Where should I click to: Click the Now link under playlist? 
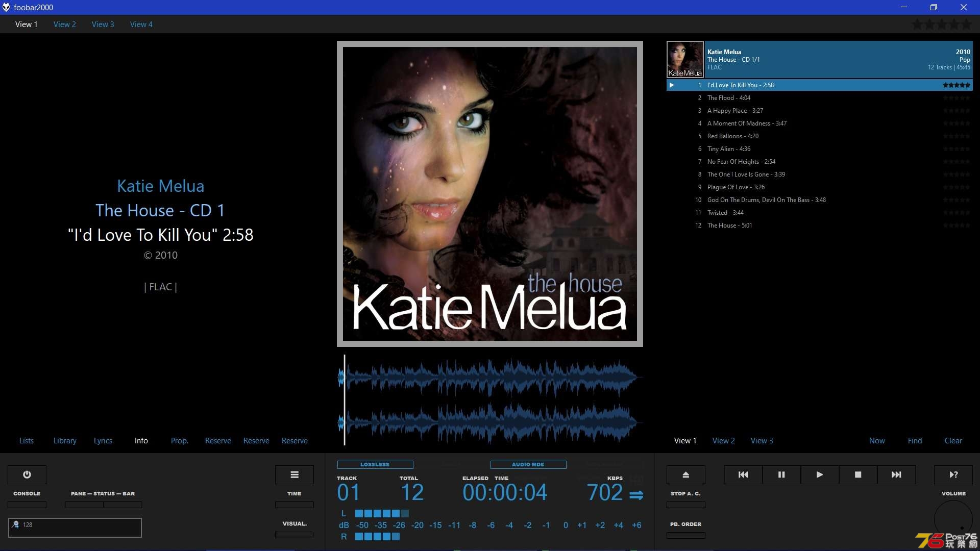(877, 440)
